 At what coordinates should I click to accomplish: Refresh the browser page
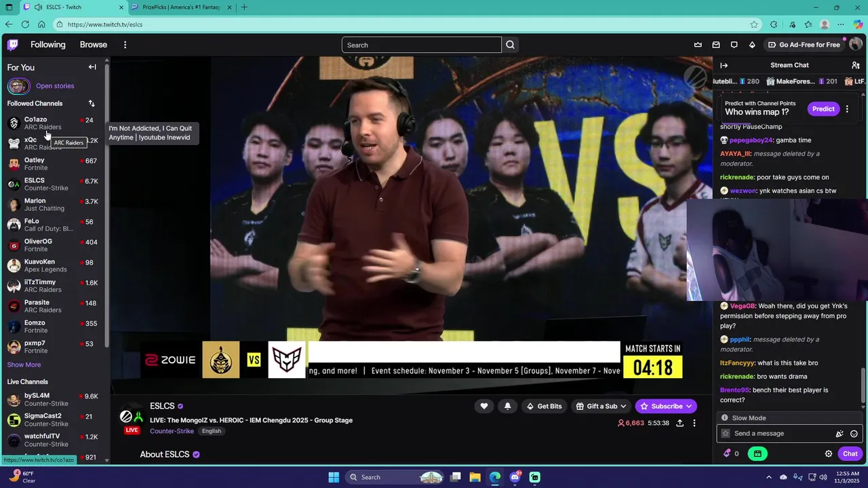pos(25,24)
